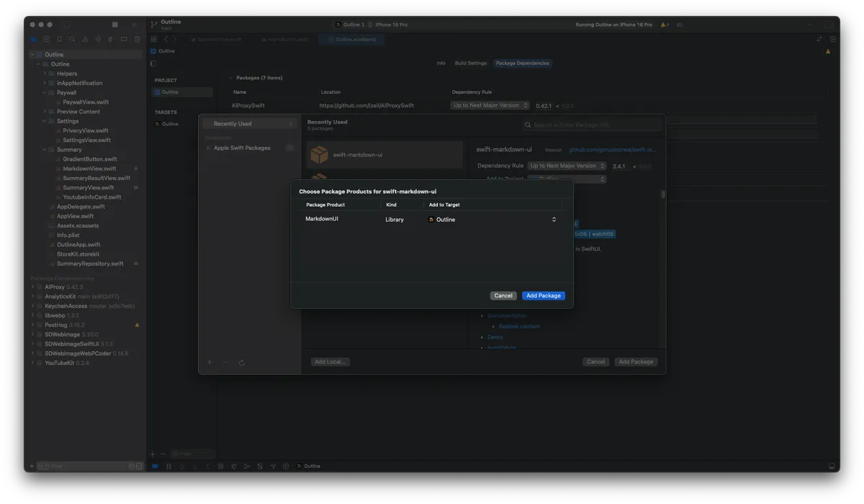
Task: Open the Demo link in readme
Action: coord(495,337)
